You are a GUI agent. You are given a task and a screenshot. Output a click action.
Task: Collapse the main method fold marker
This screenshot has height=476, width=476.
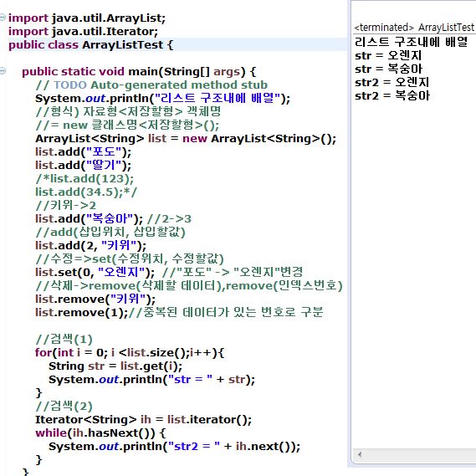click(3, 71)
